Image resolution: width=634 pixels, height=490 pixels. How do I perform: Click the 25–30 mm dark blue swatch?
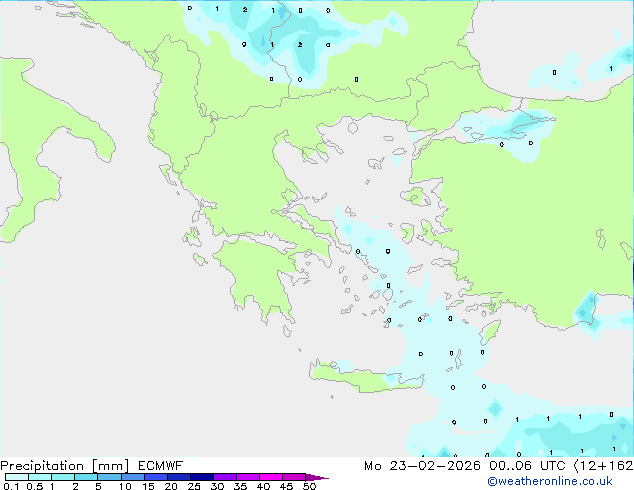pos(202,477)
